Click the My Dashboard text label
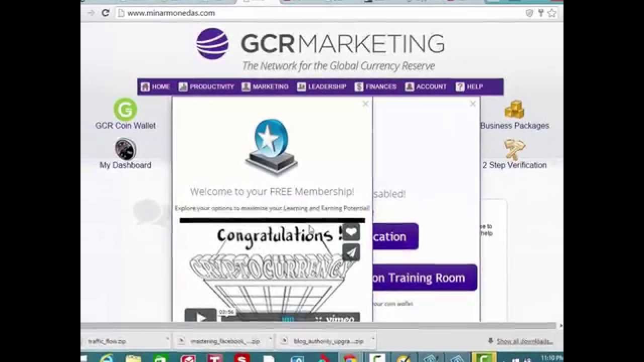Image resolution: width=644 pixels, height=362 pixels. [125, 165]
